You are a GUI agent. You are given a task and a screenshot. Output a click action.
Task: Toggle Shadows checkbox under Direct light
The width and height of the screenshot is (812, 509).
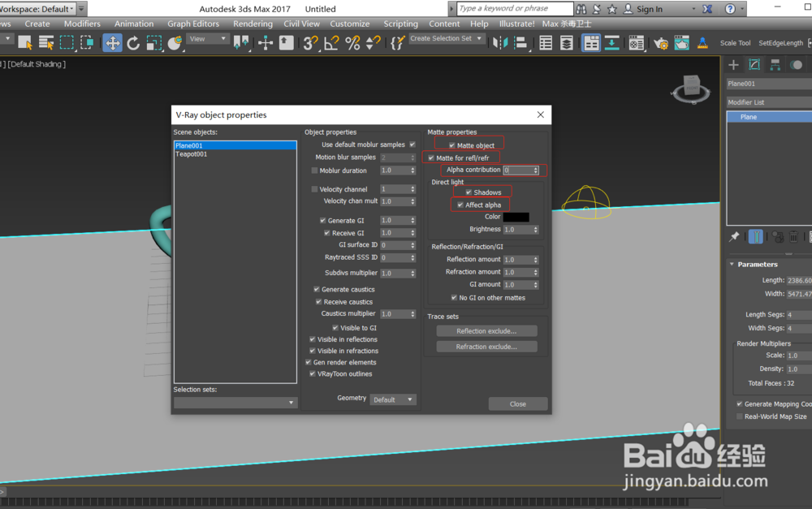point(469,192)
